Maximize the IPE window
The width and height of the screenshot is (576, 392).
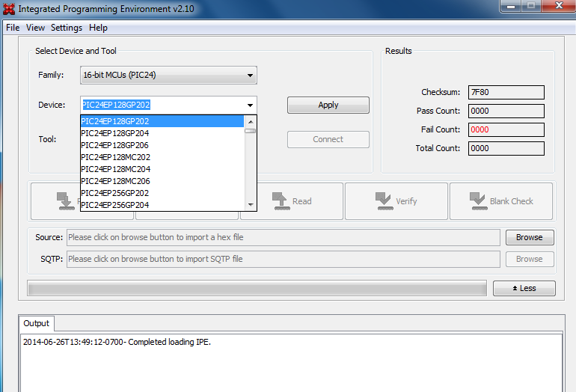(x=531, y=6)
